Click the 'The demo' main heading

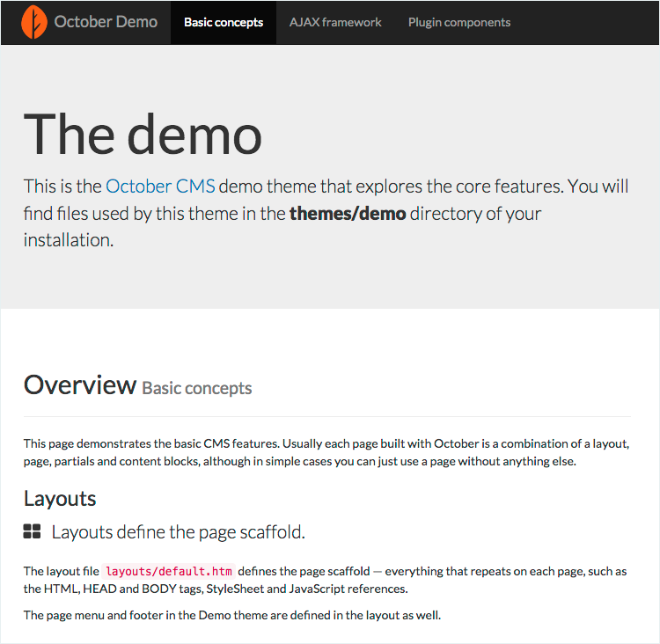tap(143, 135)
